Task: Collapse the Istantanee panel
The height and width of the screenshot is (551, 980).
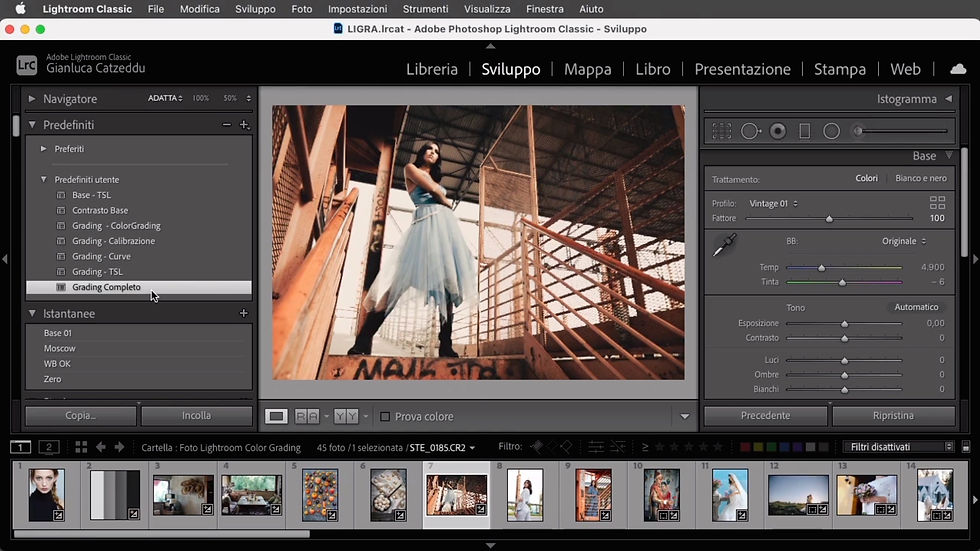Action: pos(32,314)
